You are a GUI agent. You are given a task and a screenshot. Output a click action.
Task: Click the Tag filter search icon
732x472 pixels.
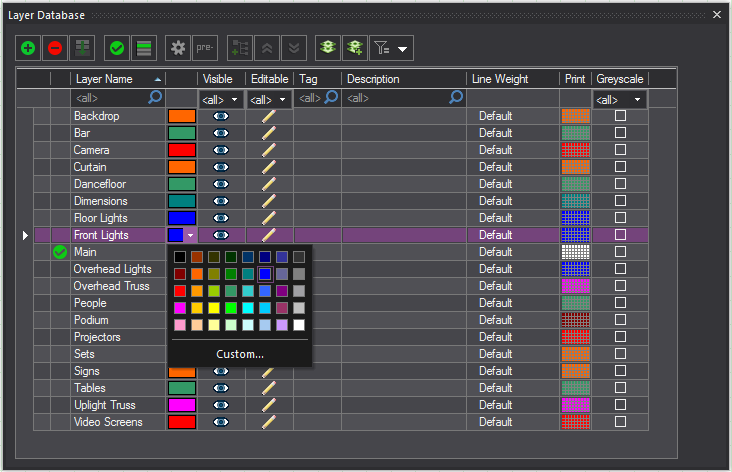[x=331, y=98]
